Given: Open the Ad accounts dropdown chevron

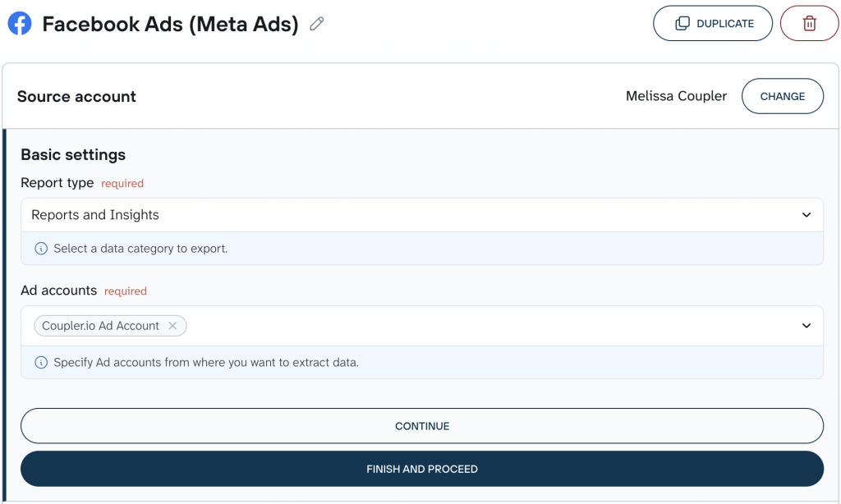Looking at the screenshot, I should click(x=807, y=325).
